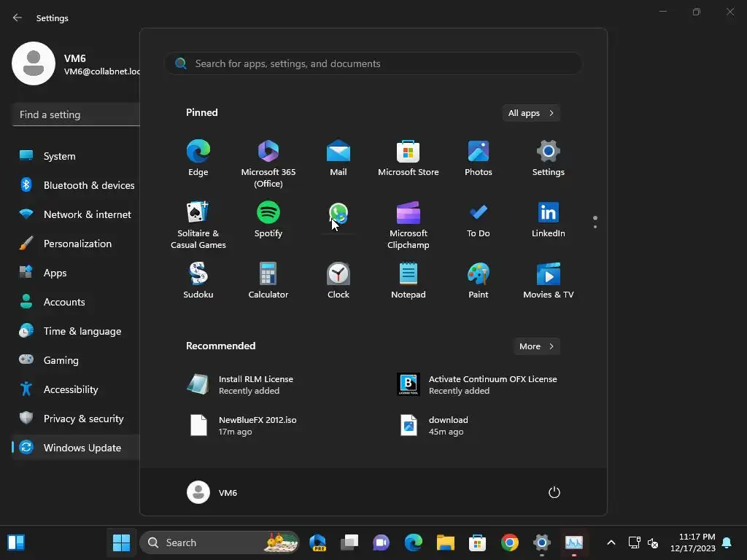Viewport: 747px width, 560px height.
Task: Select Bluetooth & devices in Settings
Action: tap(76, 185)
